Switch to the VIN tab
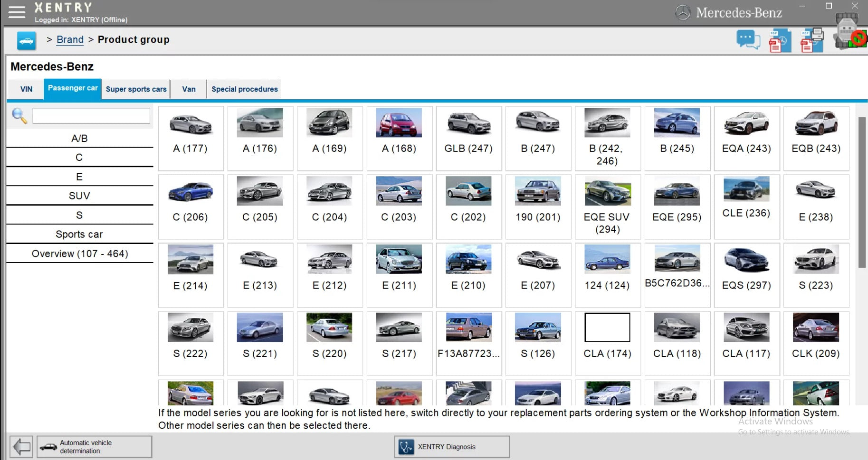Screen dimensions: 868x460 [x=26, y=89]
